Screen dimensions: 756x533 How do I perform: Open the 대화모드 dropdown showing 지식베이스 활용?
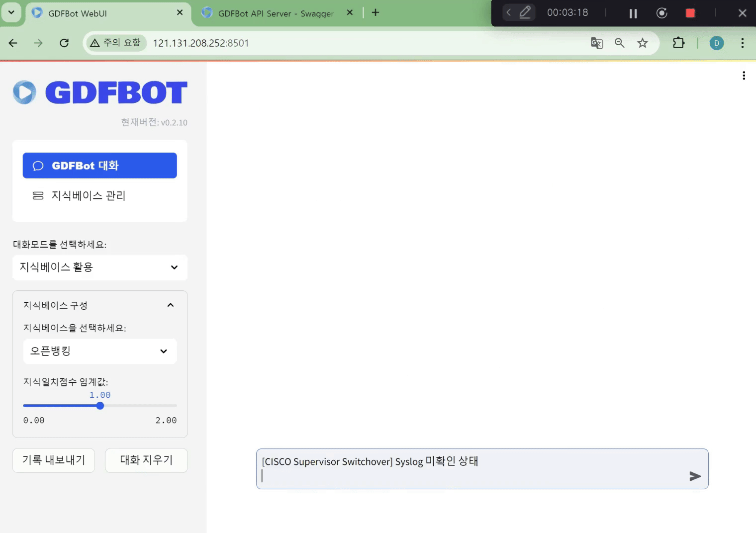99,267
